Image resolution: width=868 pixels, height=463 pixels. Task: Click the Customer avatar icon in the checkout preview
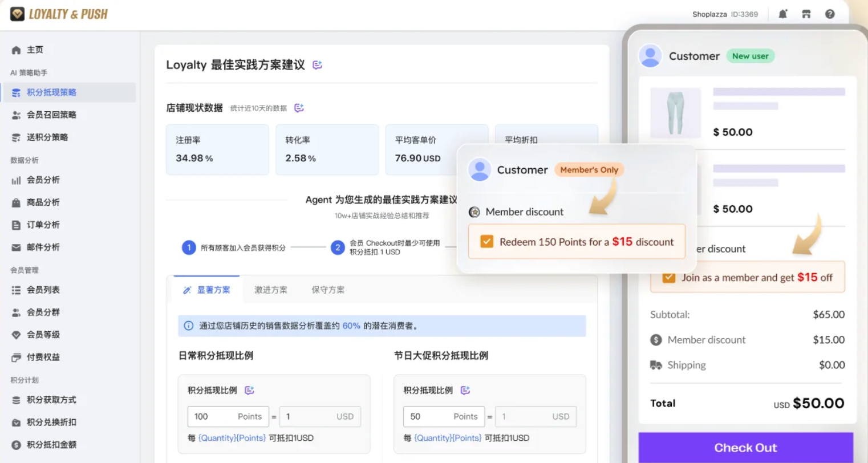[650, 56]
